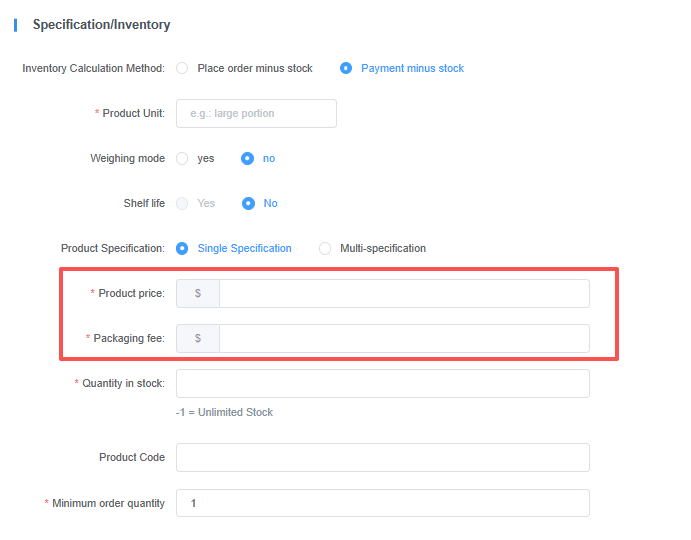
Task: Click the Product Code text field
Action: coord(382,458)
